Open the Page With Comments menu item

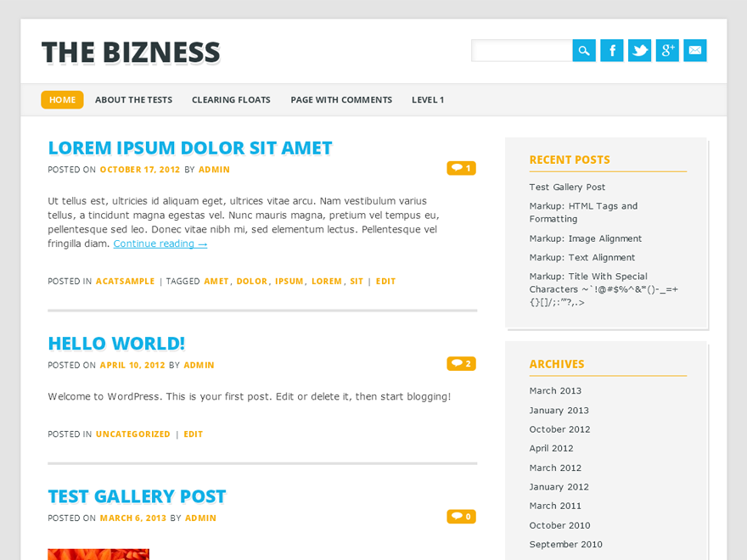(x=340, y=99)
